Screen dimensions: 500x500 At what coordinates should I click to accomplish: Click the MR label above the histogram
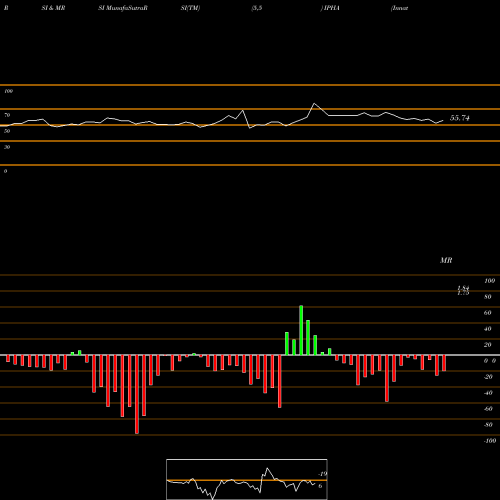click(446, 260)
